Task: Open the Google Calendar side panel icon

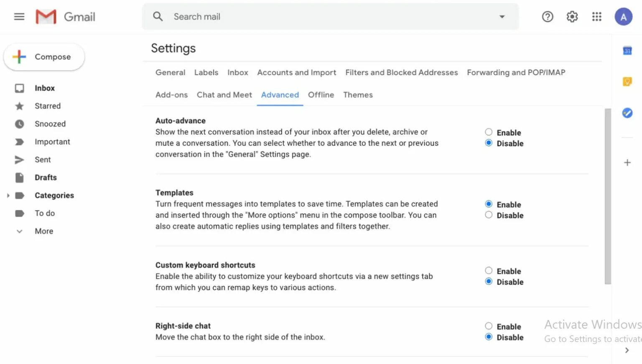Action: pos(627,51)
